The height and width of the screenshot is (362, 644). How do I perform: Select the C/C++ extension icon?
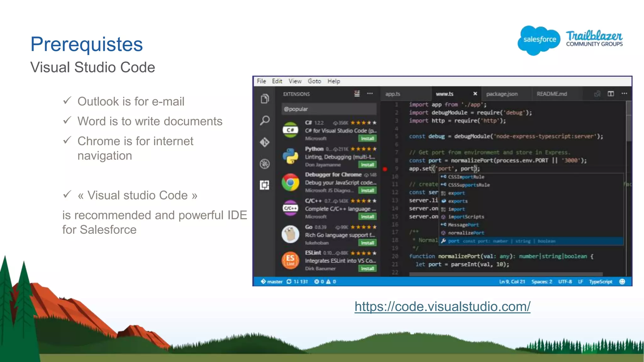point(290,208)
